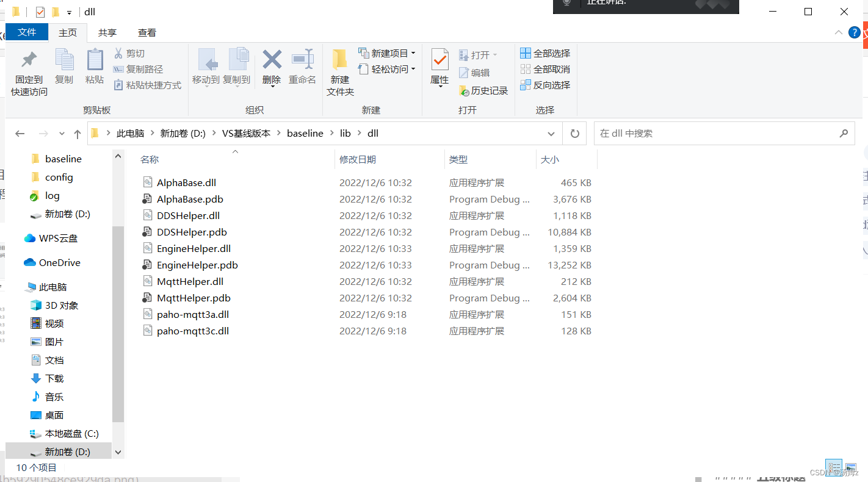Select file DDSHelper.pdb
Image resolution: width=868 pixels, height=482 pixels.
pyautogui.click(x=192, y=232)
